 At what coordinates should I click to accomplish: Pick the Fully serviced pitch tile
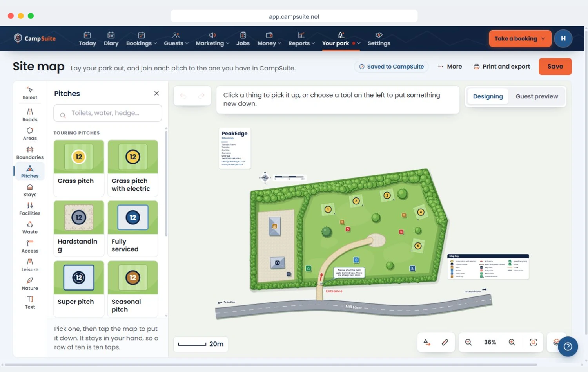[x=133, y=229]
